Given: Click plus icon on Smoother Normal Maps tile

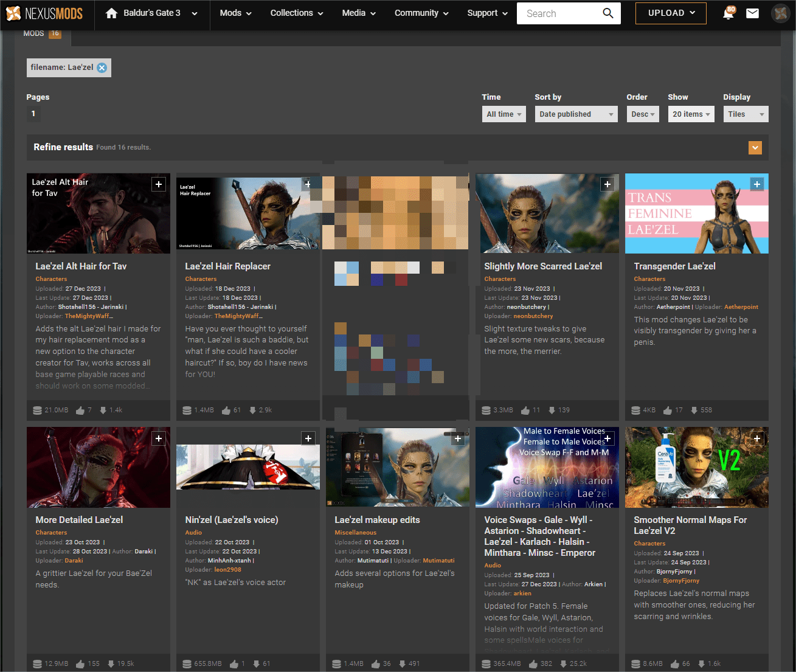Looking at the screenshot, I should [x=757, y=438].
